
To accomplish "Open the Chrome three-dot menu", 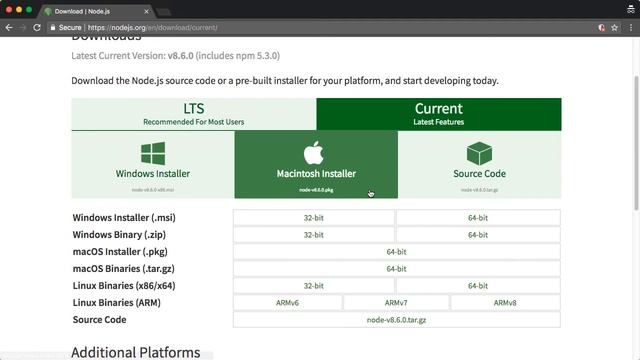I will (x=631, y=28).
